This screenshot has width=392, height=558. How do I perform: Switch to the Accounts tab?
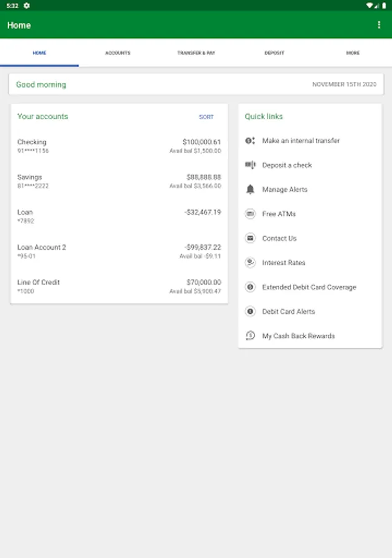(118, 53)
